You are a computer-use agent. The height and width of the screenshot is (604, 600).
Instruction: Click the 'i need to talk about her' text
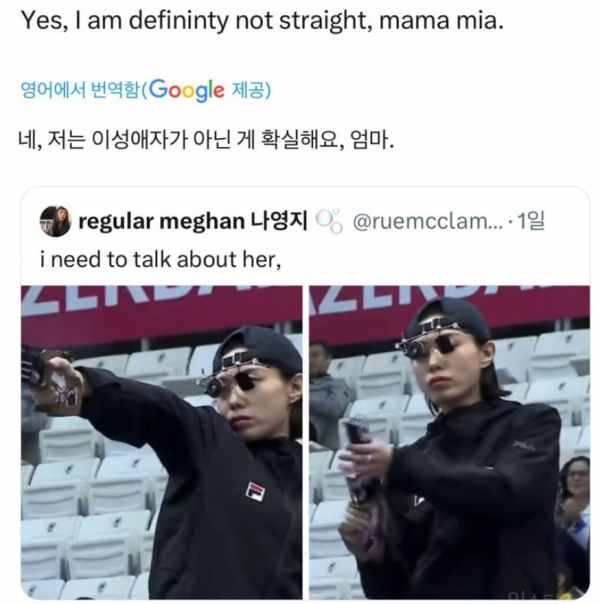pos(160,259)
